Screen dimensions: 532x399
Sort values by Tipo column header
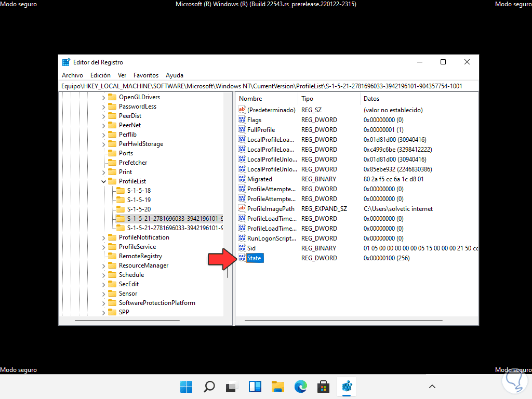[x=328, y=99]
